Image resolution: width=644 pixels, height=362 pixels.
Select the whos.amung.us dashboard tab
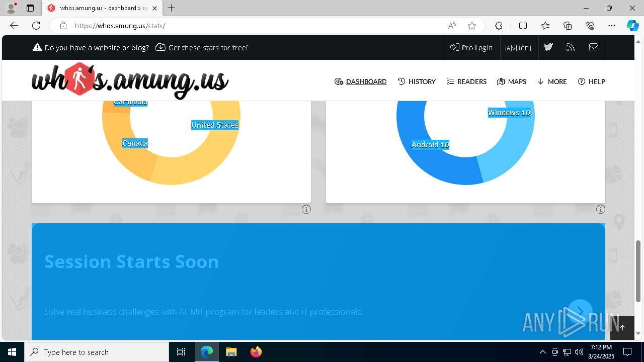102,8
